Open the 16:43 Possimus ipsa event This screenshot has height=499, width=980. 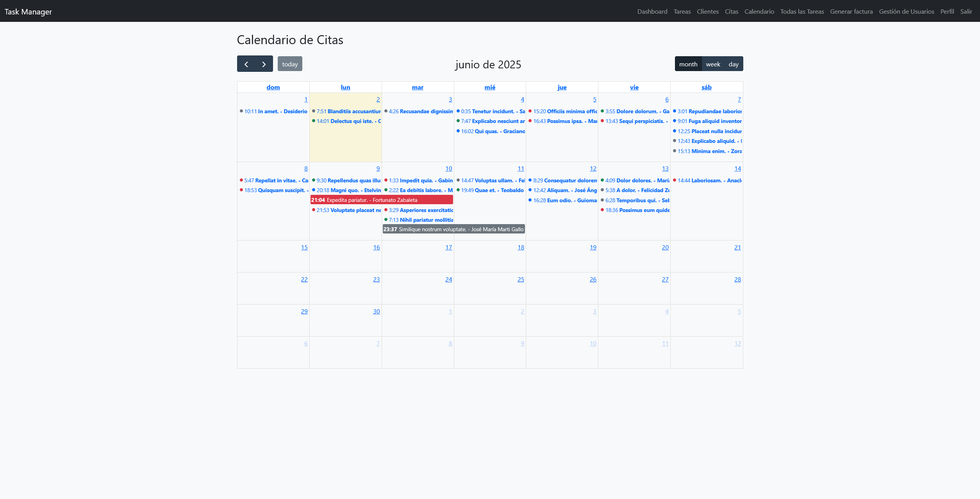(x=562, y=121)
